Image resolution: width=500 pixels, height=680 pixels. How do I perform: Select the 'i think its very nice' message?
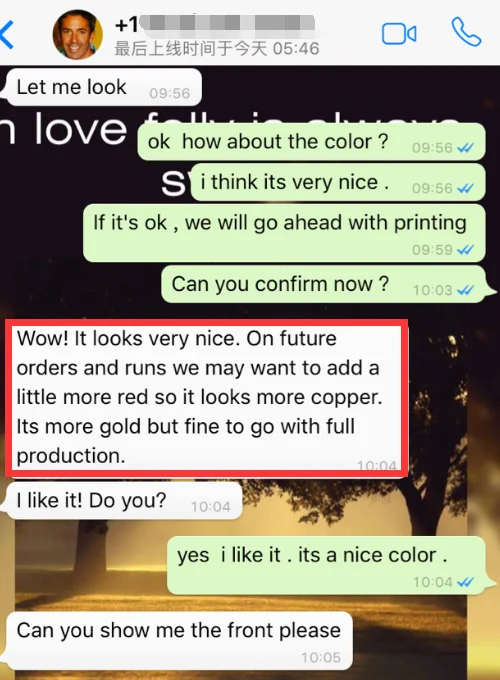point(338,182)
